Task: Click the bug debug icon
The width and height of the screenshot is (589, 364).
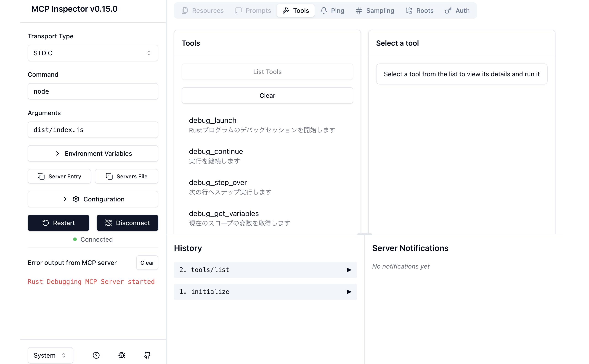Action: pyautogui.click(x=122, y=355)
